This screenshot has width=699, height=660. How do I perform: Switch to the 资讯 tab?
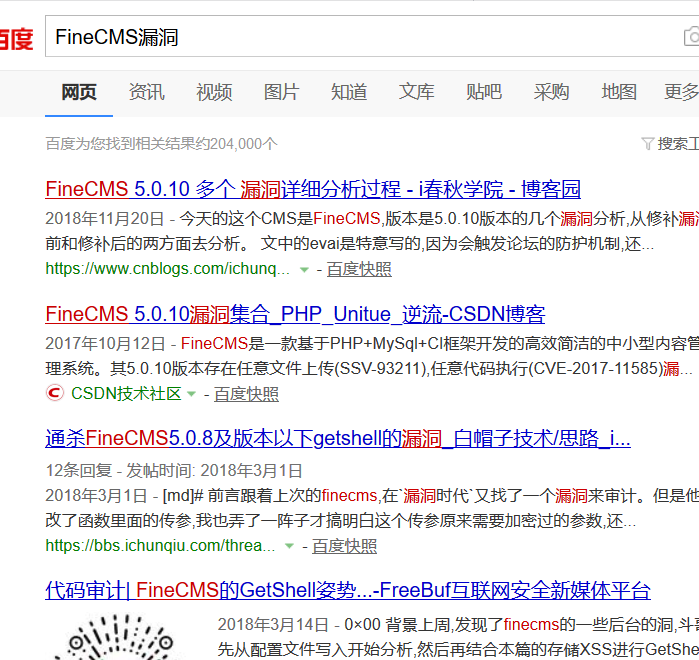147,92
